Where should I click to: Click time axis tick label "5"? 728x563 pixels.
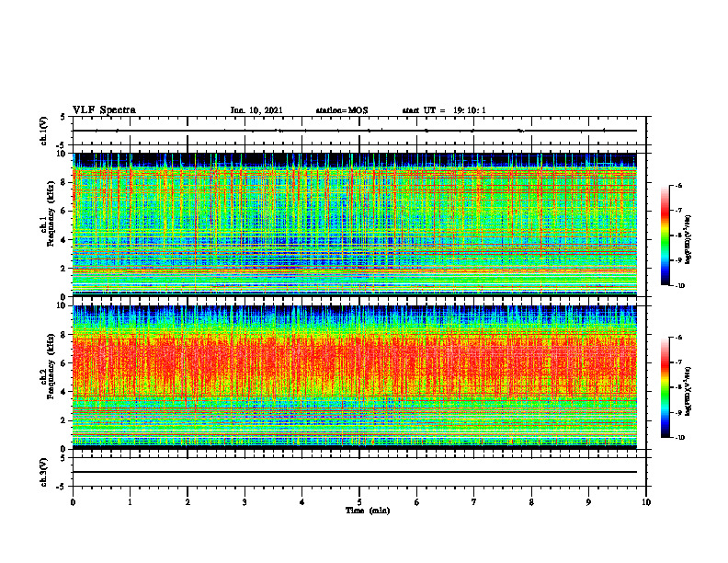pos(359,502)
